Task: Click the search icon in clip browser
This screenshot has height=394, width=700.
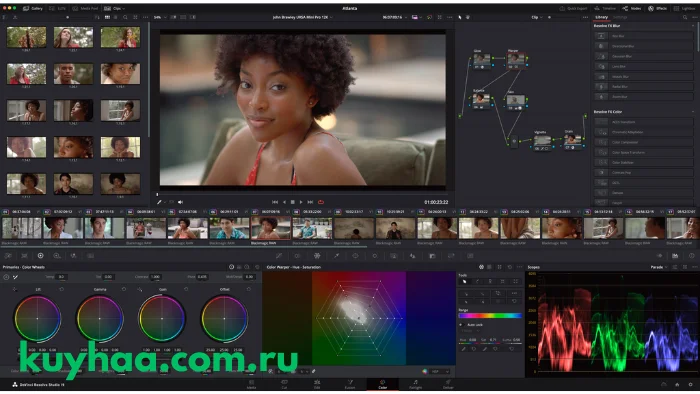Action: coord(125,17)
